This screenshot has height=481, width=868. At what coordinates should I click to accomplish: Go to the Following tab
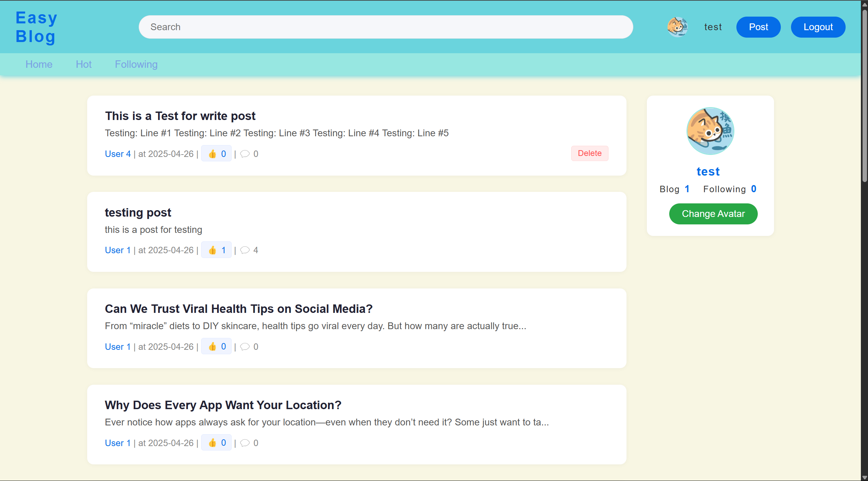[136, 64]
